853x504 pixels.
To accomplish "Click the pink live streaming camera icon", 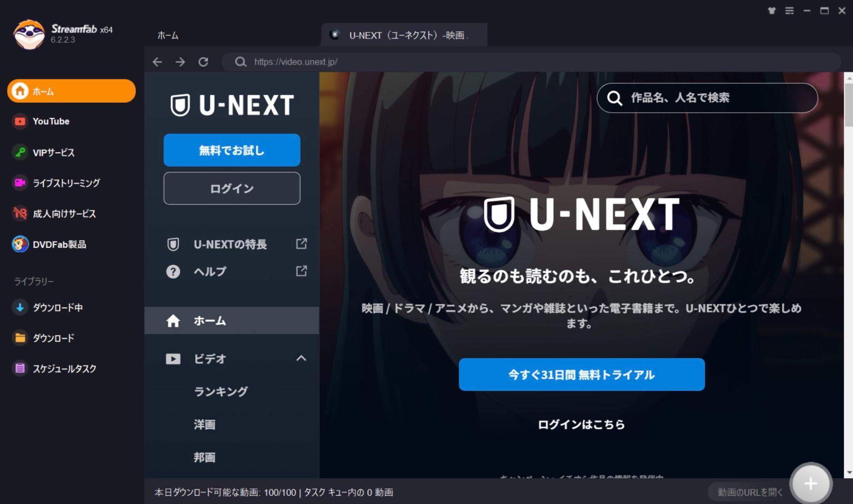I will point(20,183).
